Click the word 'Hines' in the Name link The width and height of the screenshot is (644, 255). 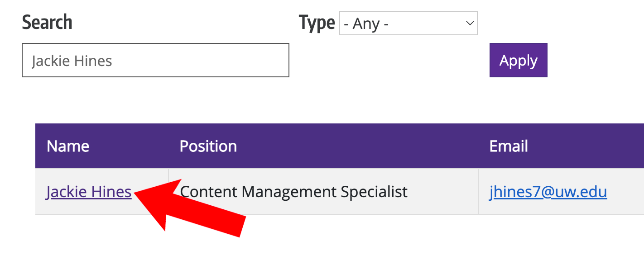coord(111,192)
